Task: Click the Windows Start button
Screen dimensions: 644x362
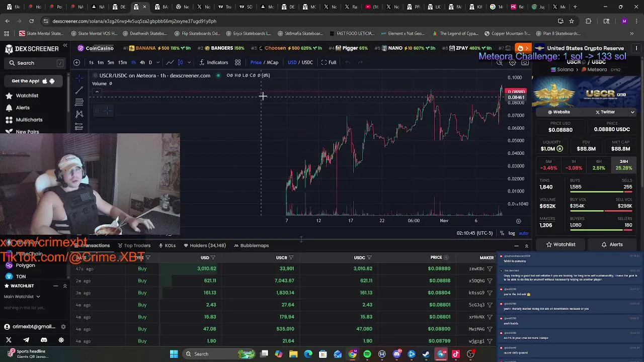Action: (x=174, y=354)
